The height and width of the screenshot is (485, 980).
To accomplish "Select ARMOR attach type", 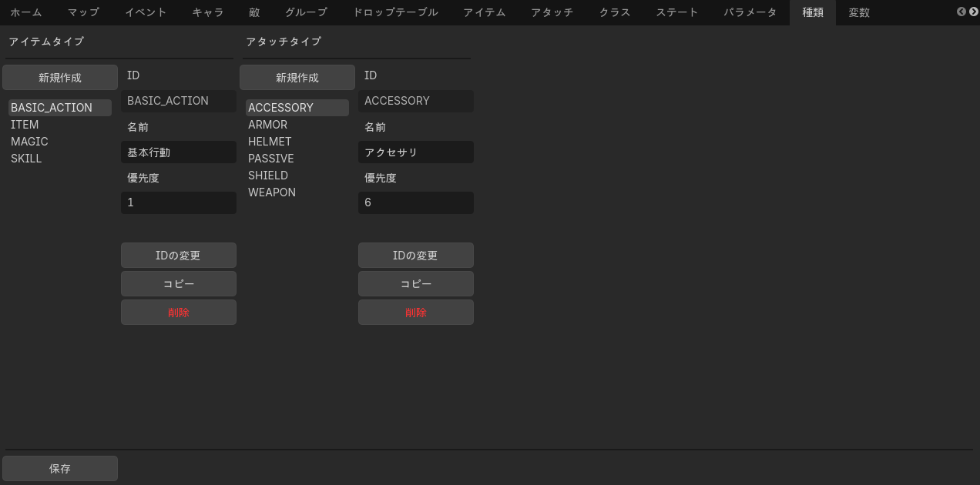I will [x=297, y=125].
